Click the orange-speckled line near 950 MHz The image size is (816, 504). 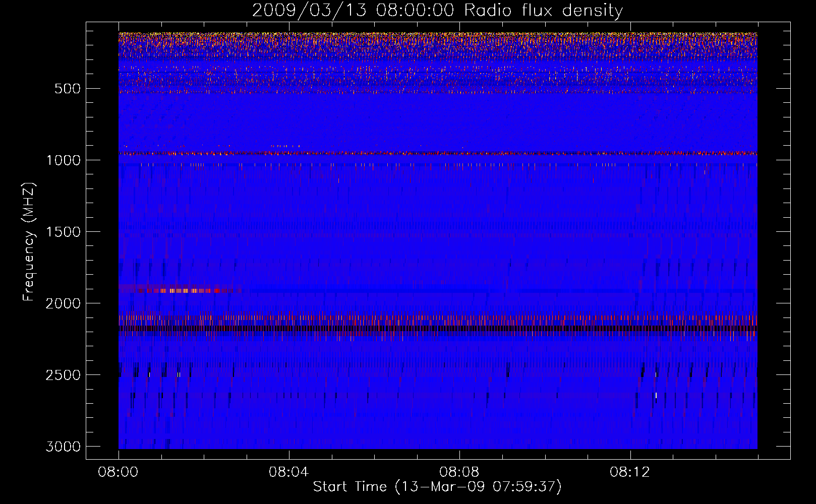click(x=438, y=153)
